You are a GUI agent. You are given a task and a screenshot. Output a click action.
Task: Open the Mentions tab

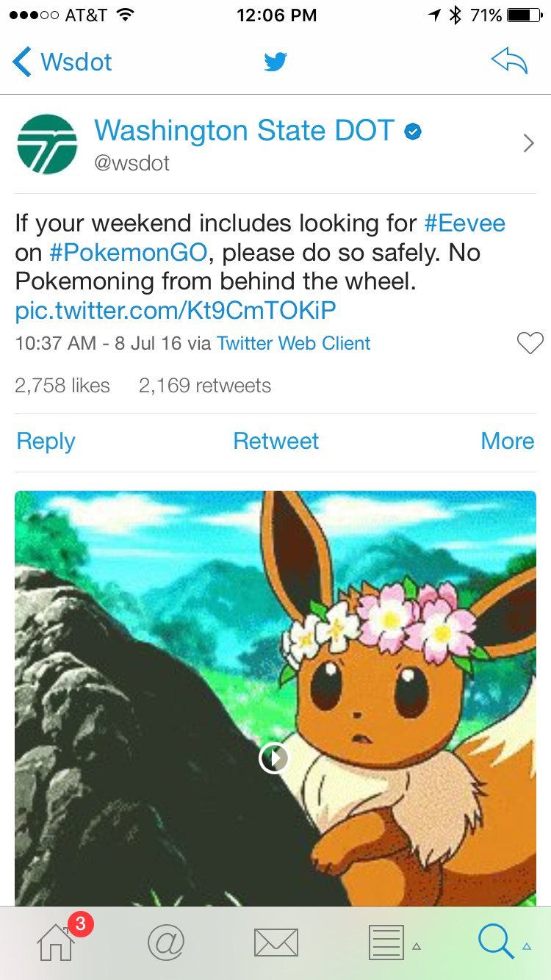pyautogui.click(x=166, y=942)
